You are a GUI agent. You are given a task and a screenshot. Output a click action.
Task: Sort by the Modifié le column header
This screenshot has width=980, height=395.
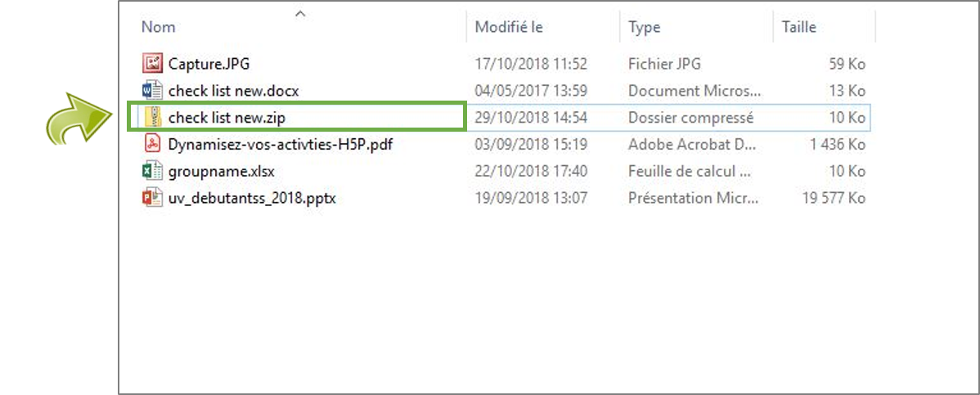509,28
